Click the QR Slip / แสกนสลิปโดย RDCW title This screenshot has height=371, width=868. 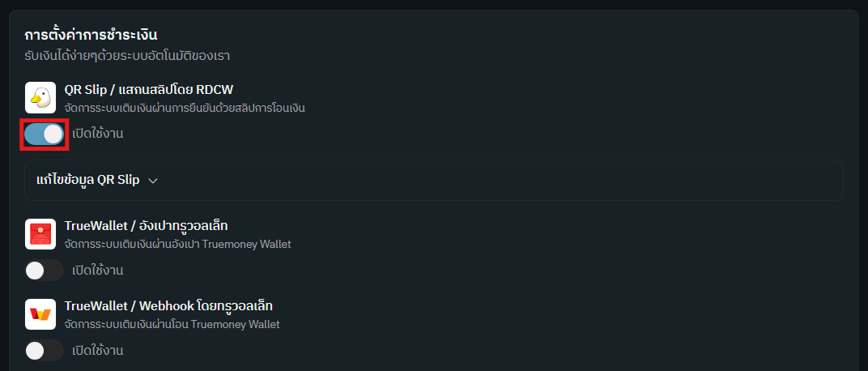click(149, 89)
